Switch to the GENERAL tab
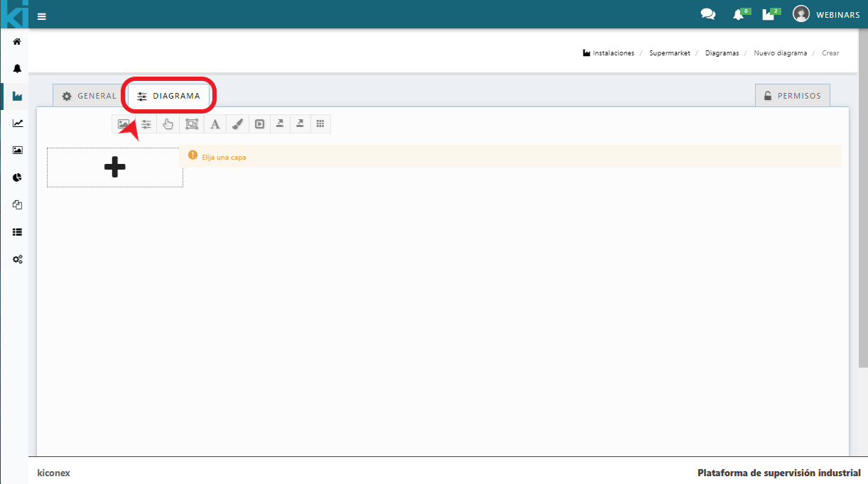 point(89,96)
